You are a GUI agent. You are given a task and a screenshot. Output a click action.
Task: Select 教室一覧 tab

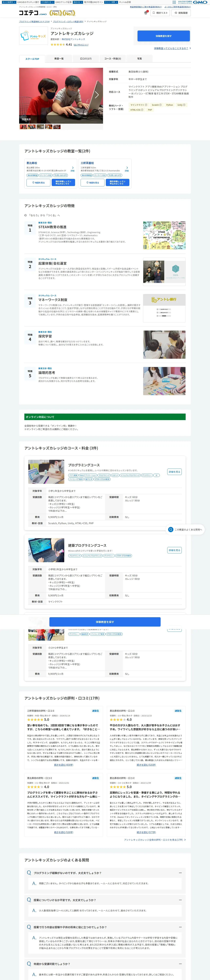(59, 59)
